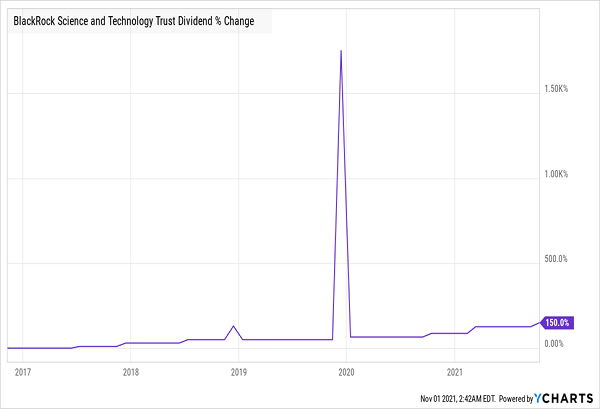Click the 0.00% y-axis label
This screenshot has width=600, height=409.
click(x=554, y=344)
